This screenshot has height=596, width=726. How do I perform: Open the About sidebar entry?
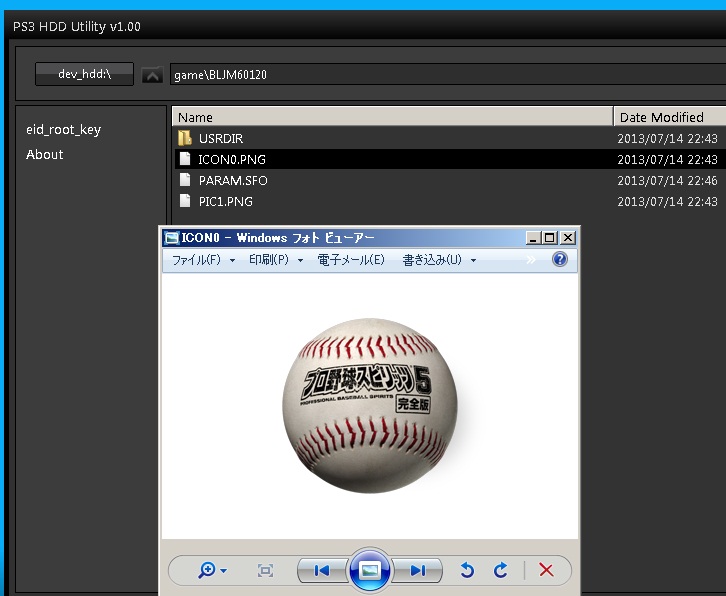tap(44, 154)
